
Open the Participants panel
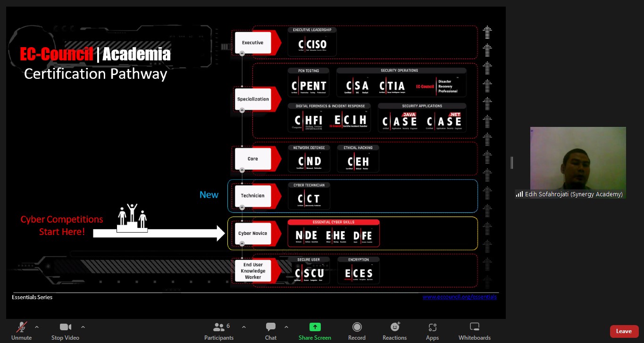tap(219, 331)
